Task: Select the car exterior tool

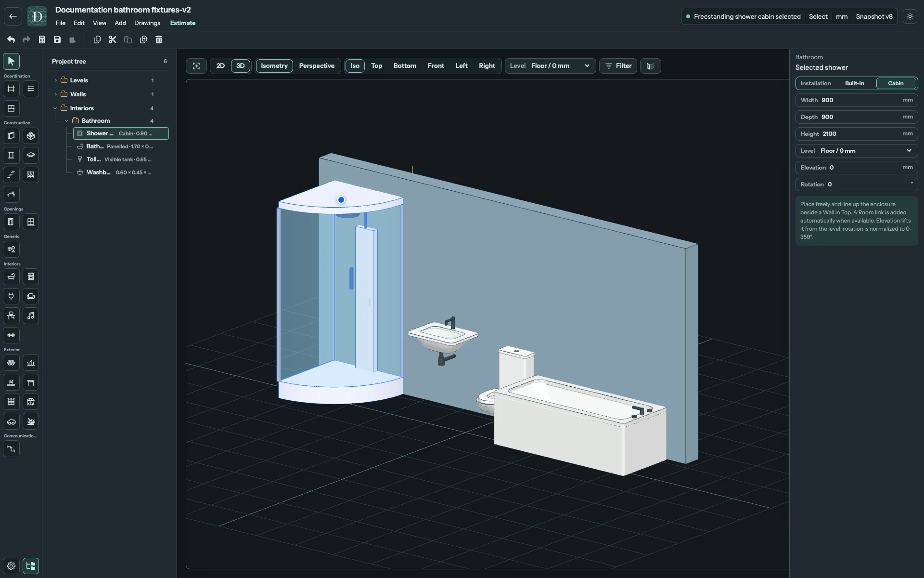Action: click(11, 421)
